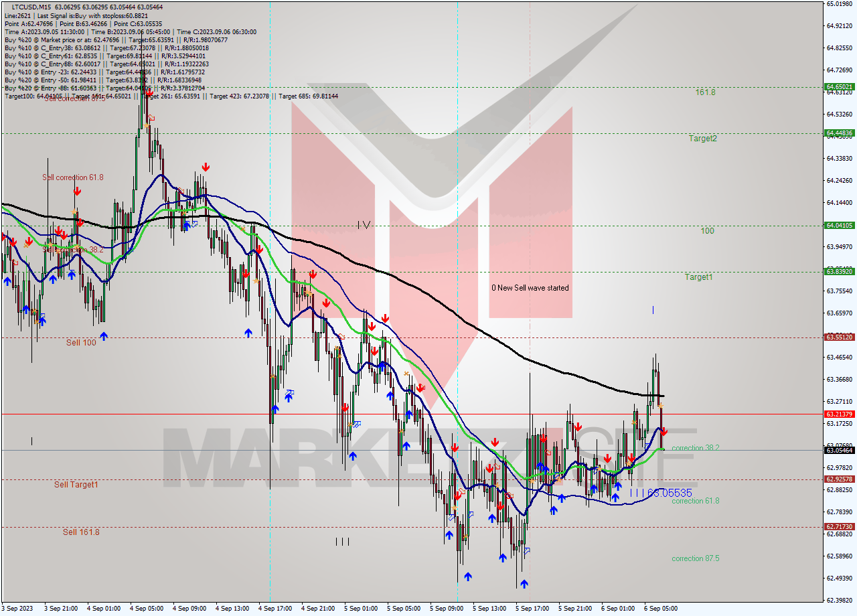
Task: Click the 63.21379 red price tag
Action: click(839, 414)
